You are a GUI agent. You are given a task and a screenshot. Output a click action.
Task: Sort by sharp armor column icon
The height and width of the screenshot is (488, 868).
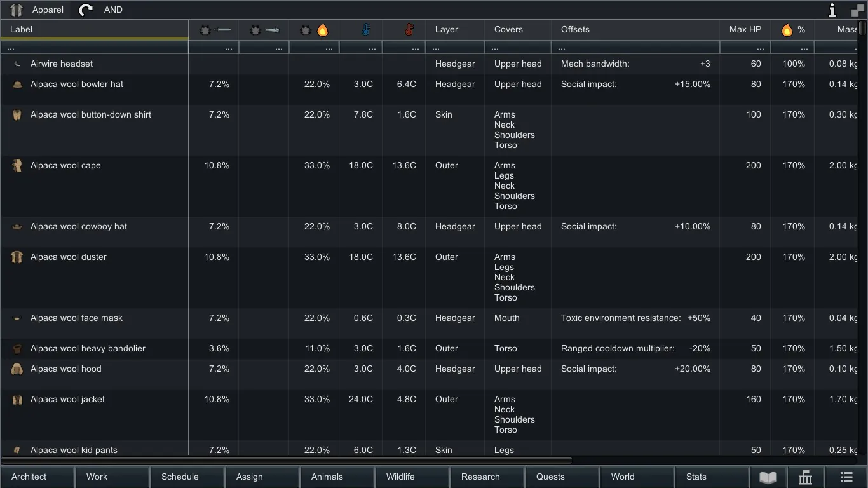(x=214, y=30)
